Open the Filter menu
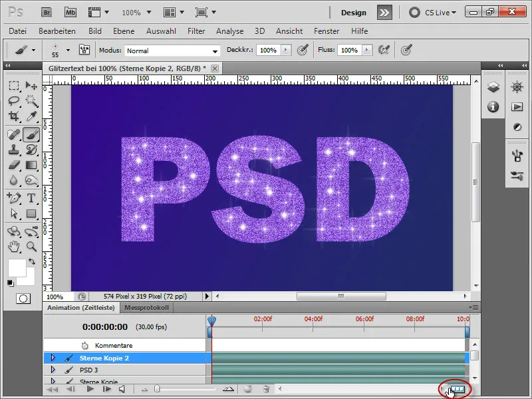532x399 pixels. pyautogui.click(x=197, y=31)
